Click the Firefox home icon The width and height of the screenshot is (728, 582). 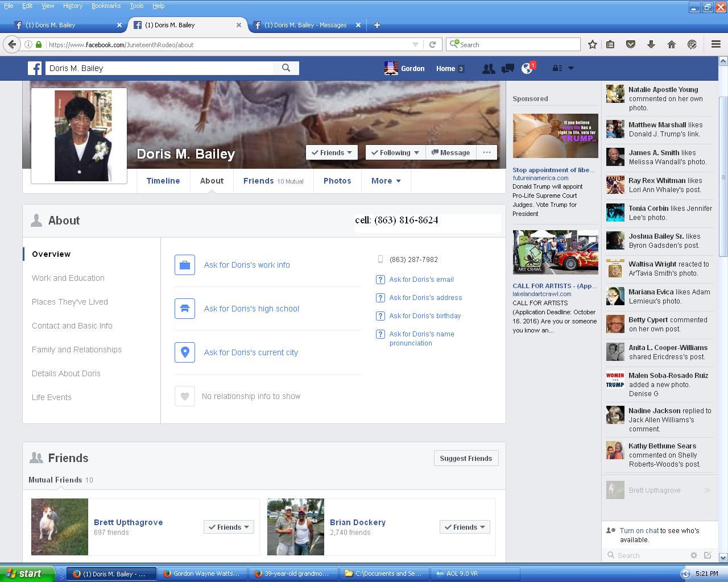pyautogui.click(x=671, y=44)
